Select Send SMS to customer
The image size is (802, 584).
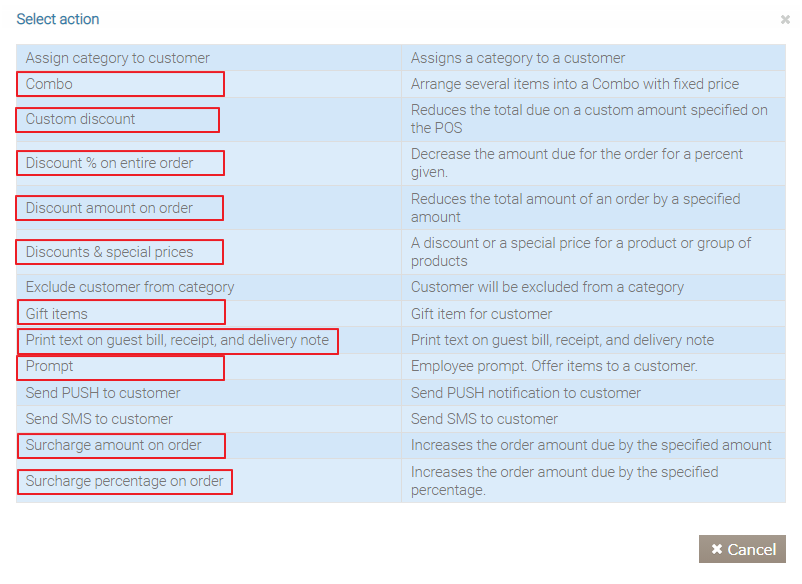[99, 419]
